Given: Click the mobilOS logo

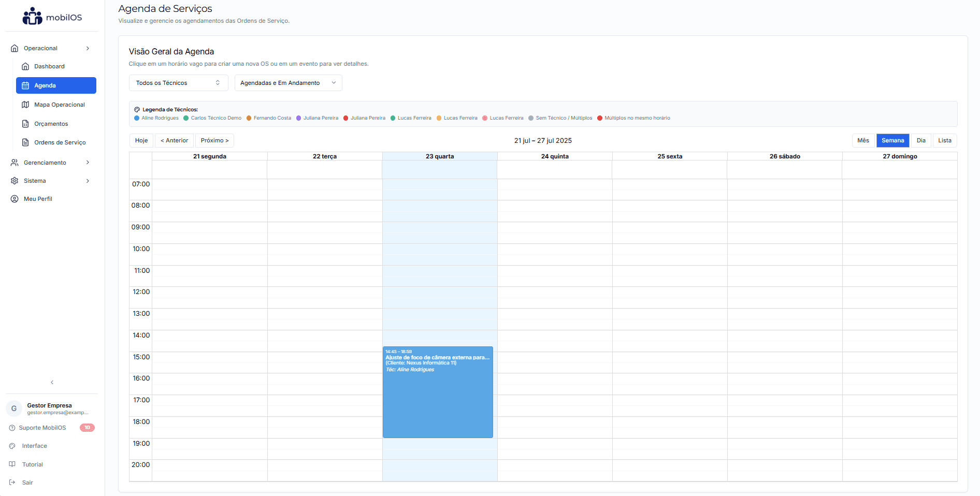Looking at the screenshot, I should tap(51, 16).
